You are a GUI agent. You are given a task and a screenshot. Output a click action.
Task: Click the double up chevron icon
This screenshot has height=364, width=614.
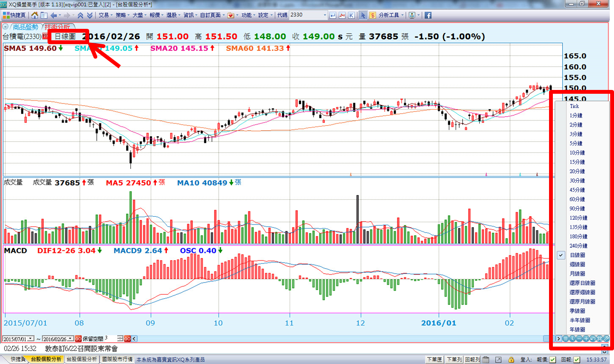[80, 15]
